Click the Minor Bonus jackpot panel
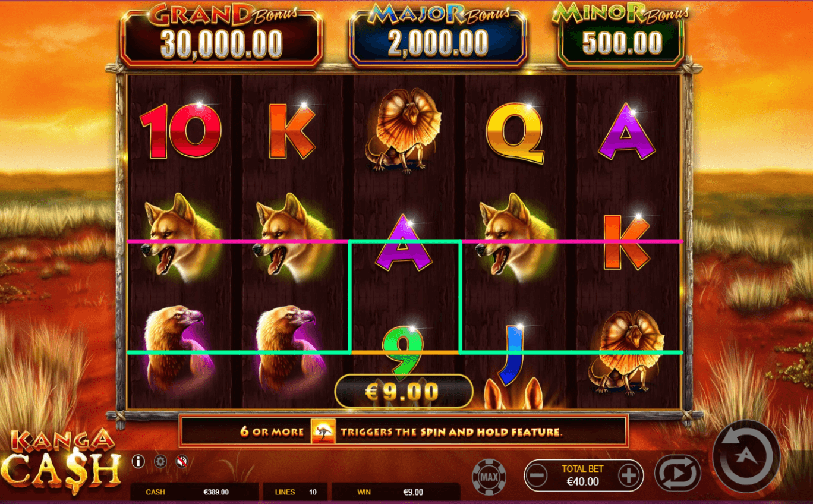 (621, 36)
